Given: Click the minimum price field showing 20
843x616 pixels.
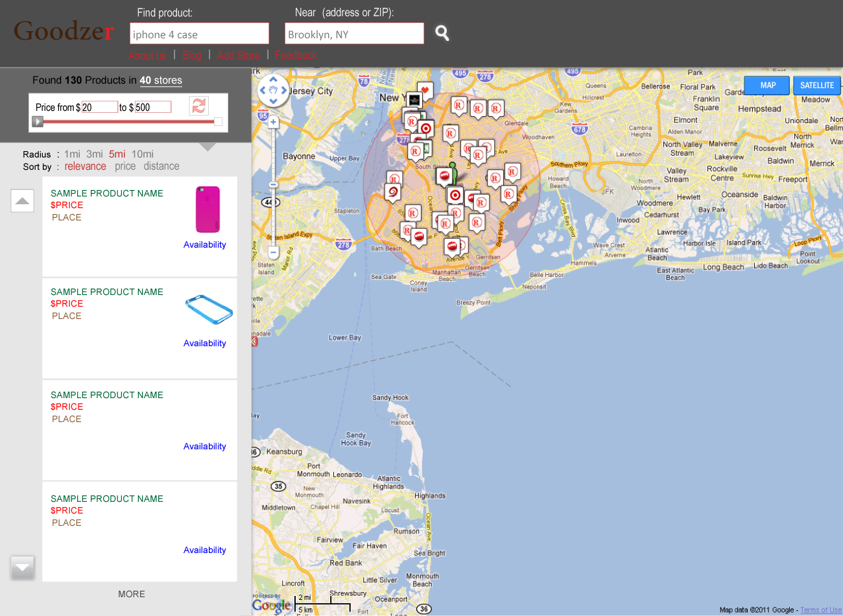Looking at the screenshot, I should (x=100, y=107).
